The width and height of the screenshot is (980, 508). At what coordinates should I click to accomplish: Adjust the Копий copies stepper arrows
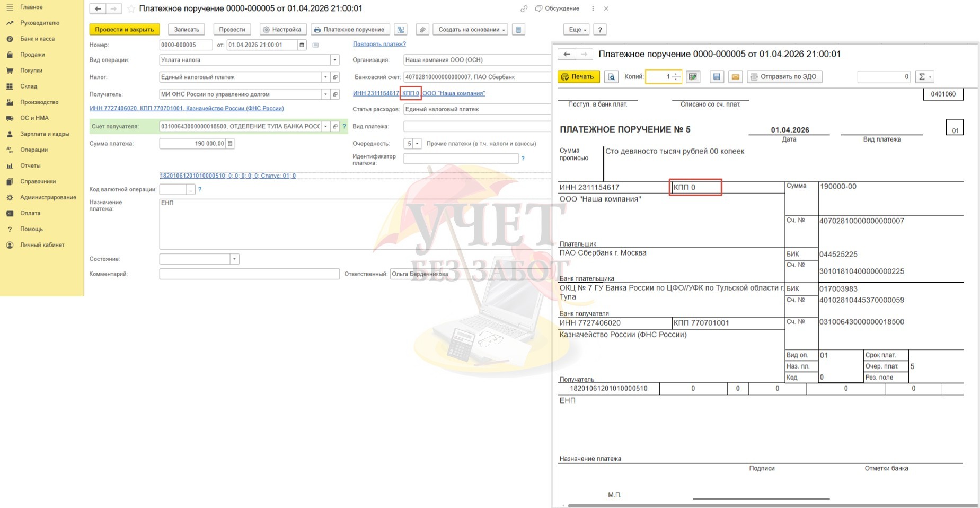pyautogui.click(x=676, y=77)
